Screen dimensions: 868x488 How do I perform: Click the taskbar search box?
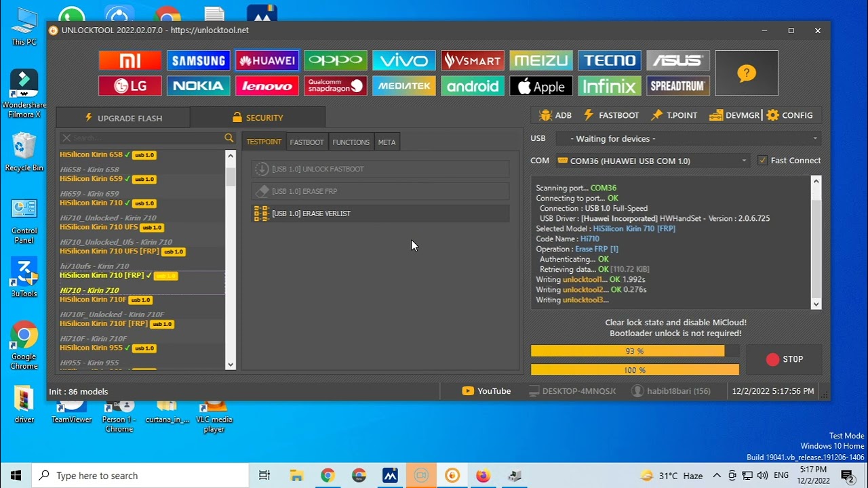[140, 476]
